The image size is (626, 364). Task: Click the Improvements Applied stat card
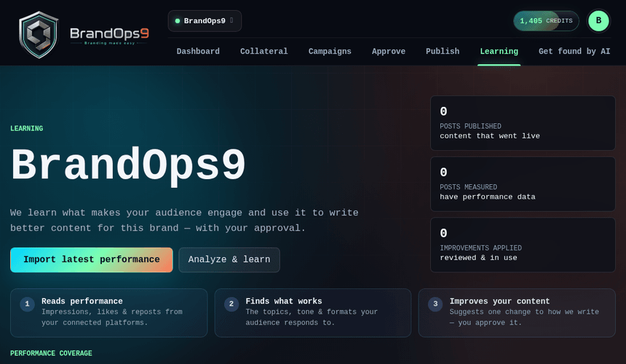[x=523, y=245]
